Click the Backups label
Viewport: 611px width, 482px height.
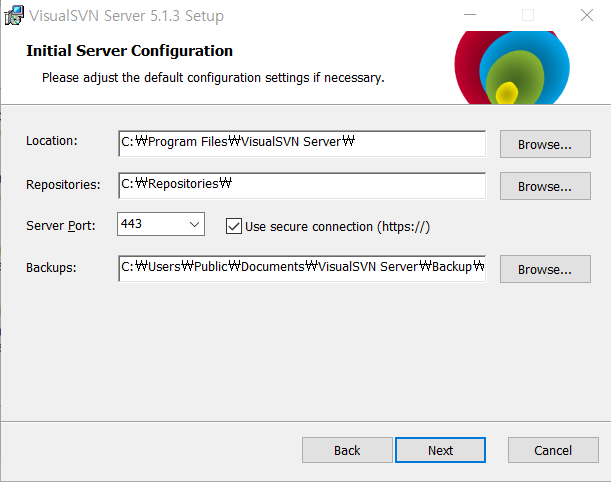tap(51, 268)
